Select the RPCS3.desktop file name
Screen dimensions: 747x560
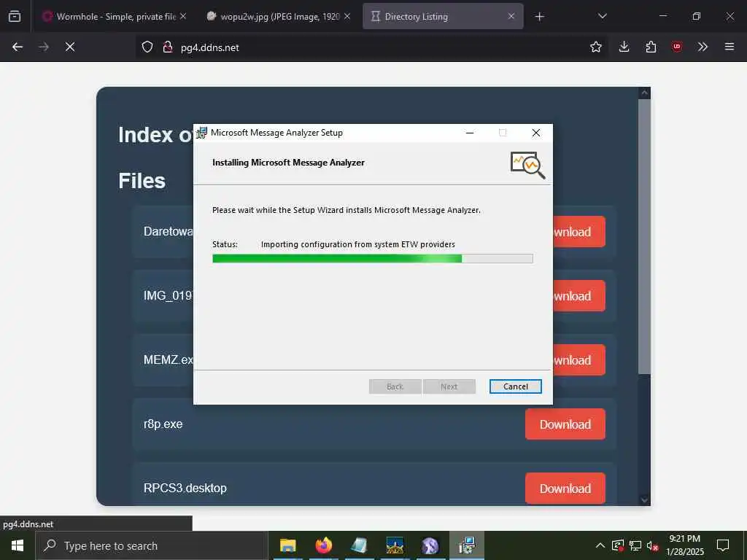185,488
